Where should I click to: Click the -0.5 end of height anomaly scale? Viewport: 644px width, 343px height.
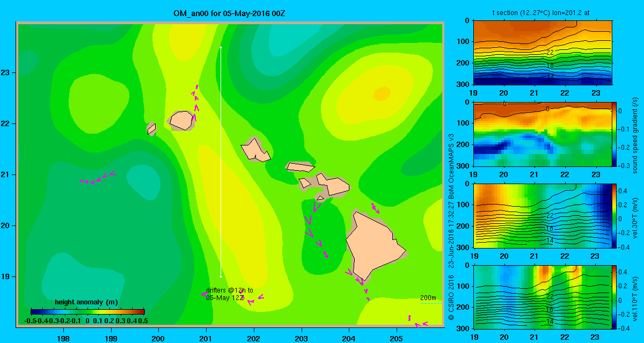[30, 320]
